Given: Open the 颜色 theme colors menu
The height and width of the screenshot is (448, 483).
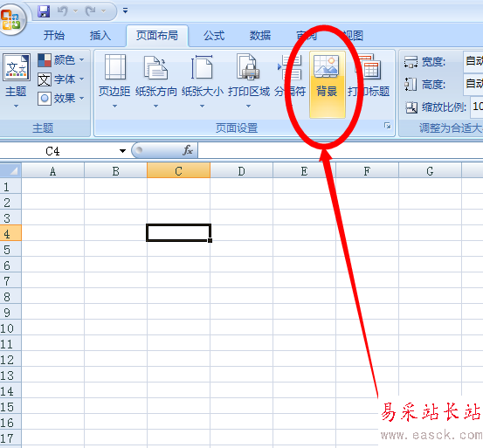Looking at the screenshot, I should click(61, 59).
